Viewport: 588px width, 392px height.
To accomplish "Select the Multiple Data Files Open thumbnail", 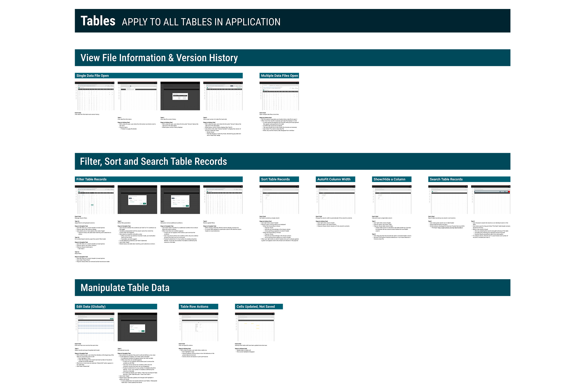I will [x=279, y=96].
